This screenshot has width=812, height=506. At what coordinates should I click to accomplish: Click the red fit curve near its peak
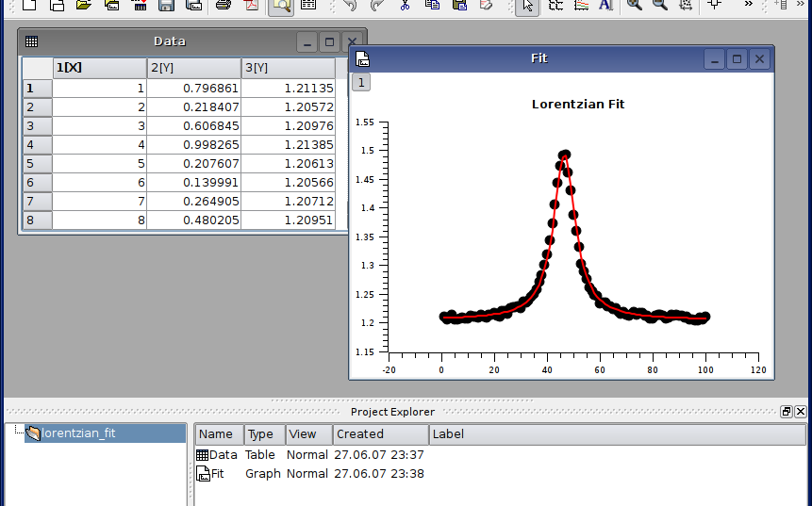(565, 157)
